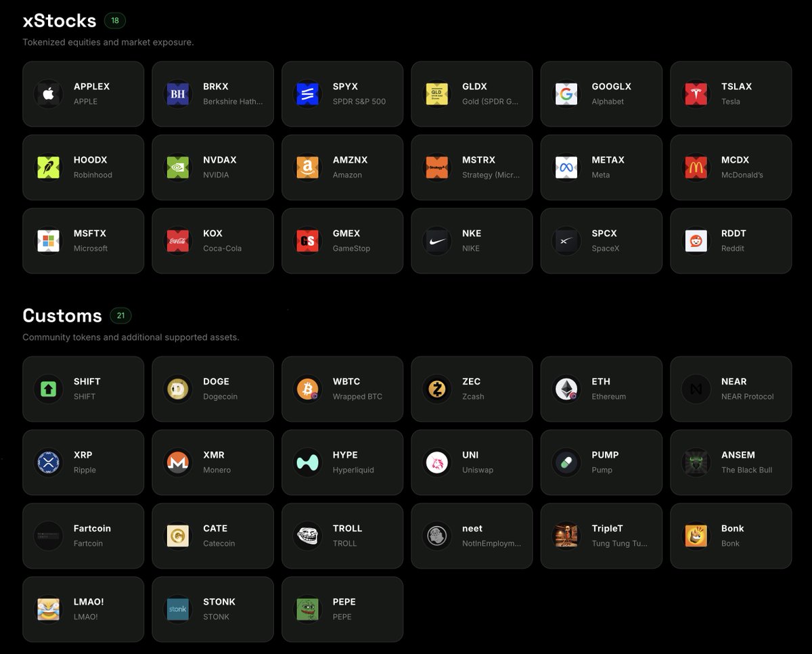Click the TROLL face icon
812x654 pixels.
(307, 536)
